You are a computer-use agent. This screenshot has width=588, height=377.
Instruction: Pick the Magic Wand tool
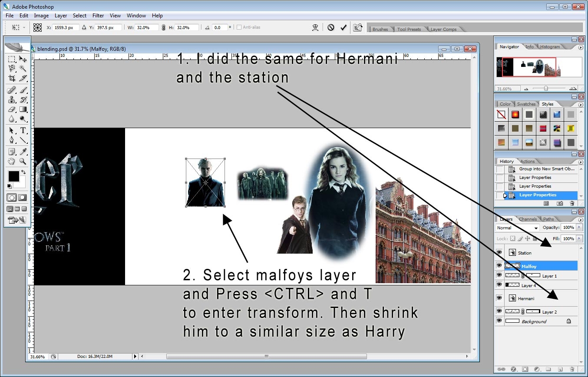click(x=23, y=68)
